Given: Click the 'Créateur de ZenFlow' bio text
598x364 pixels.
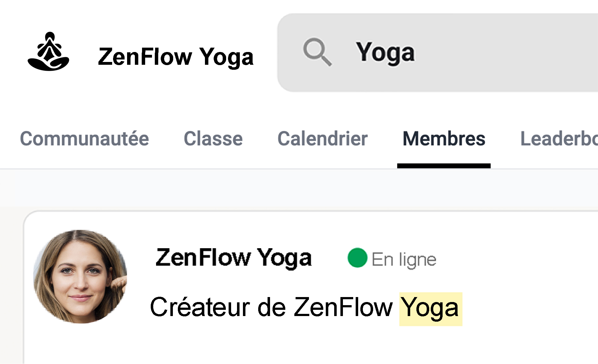Looking at the screenshot, I should point(271,307).
